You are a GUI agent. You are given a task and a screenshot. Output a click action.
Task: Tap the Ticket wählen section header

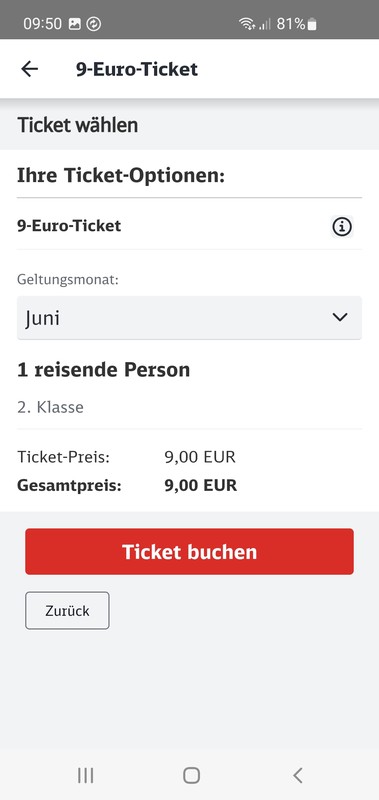(78, 125)
